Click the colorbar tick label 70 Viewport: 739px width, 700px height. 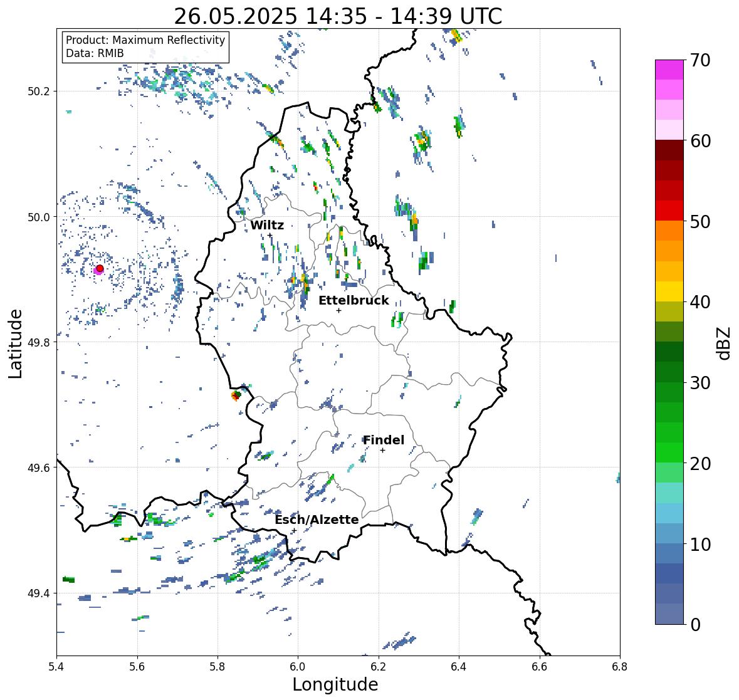pos(700,60)
